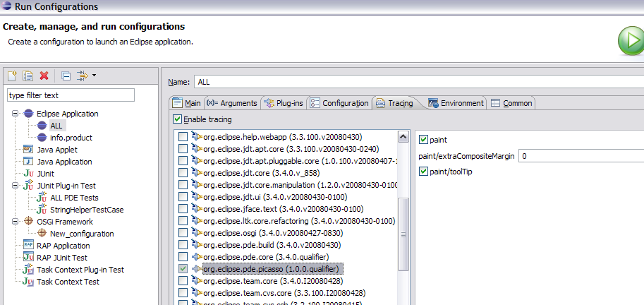Check org.eclipse.team.core tracing checkbox
The image size is (644, 305).
pos(183,281)
